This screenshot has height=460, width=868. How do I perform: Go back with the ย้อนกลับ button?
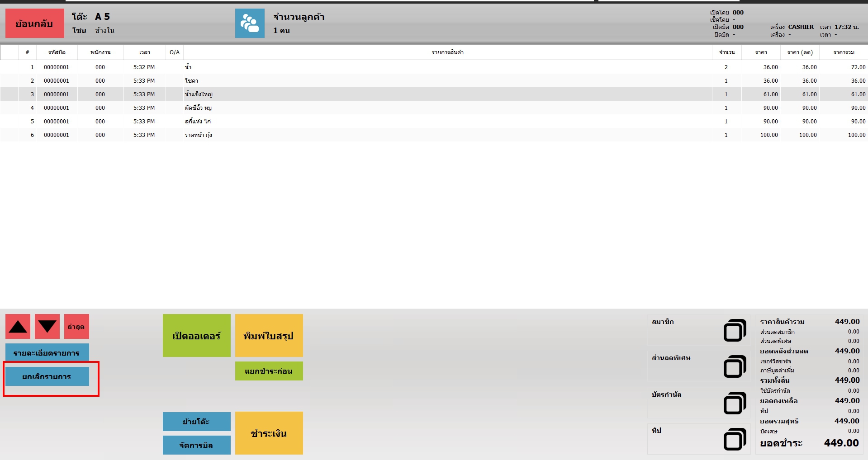click(x=35, y=23)
